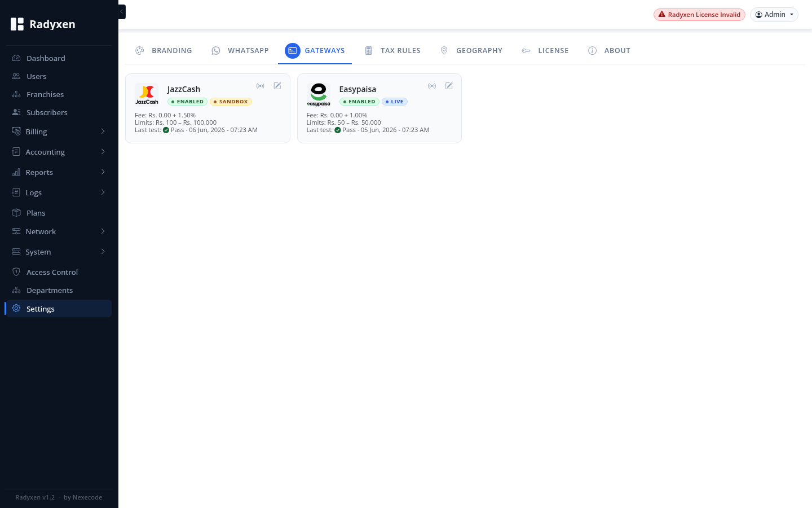Click the WhatsApp tab icon
Viewport: 812px width, 508px height.
[216, 51]
